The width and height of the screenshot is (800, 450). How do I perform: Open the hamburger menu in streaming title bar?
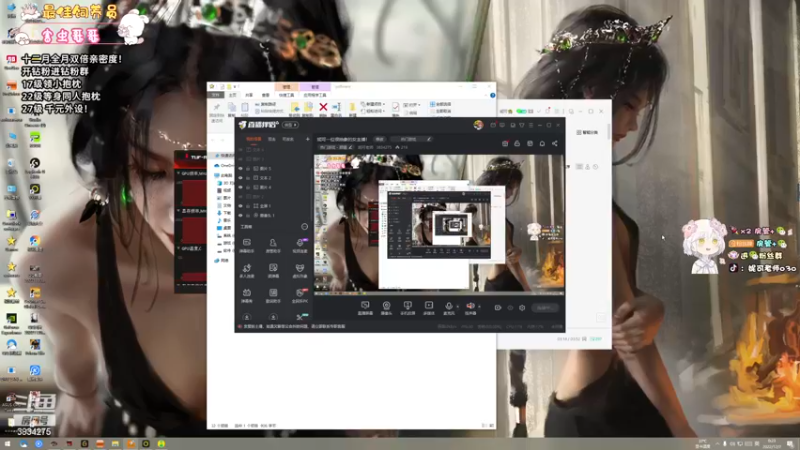531,125
